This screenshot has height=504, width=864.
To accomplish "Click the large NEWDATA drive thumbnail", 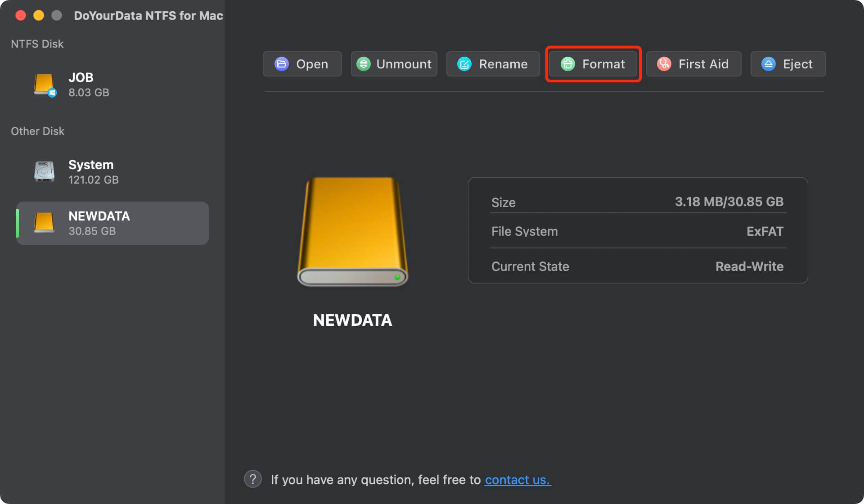I will [x=353, y=232].
